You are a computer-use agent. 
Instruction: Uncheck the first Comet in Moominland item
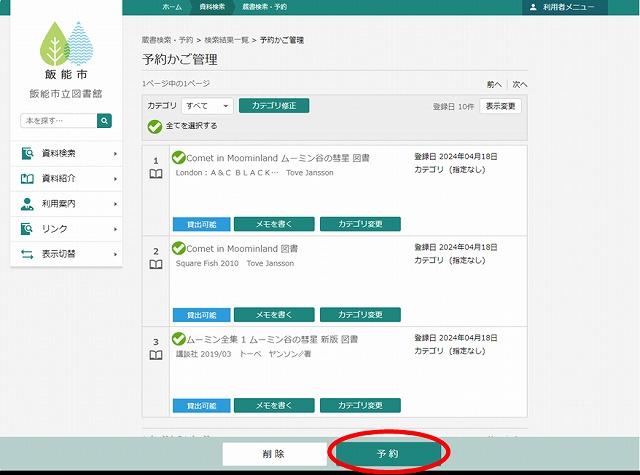tap(178, 157)
